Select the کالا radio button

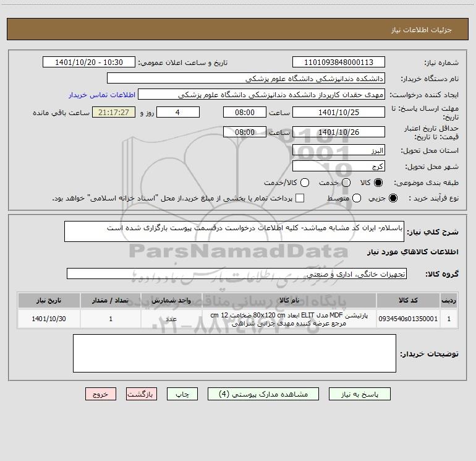pyautogui.click(x=378, y=183)
